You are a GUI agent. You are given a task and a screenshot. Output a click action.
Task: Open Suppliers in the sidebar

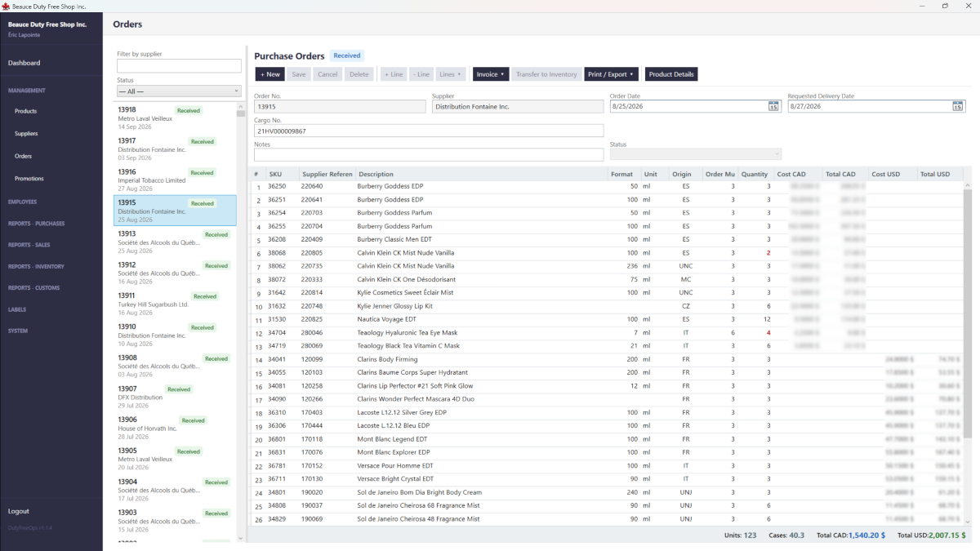pos(26,134)
